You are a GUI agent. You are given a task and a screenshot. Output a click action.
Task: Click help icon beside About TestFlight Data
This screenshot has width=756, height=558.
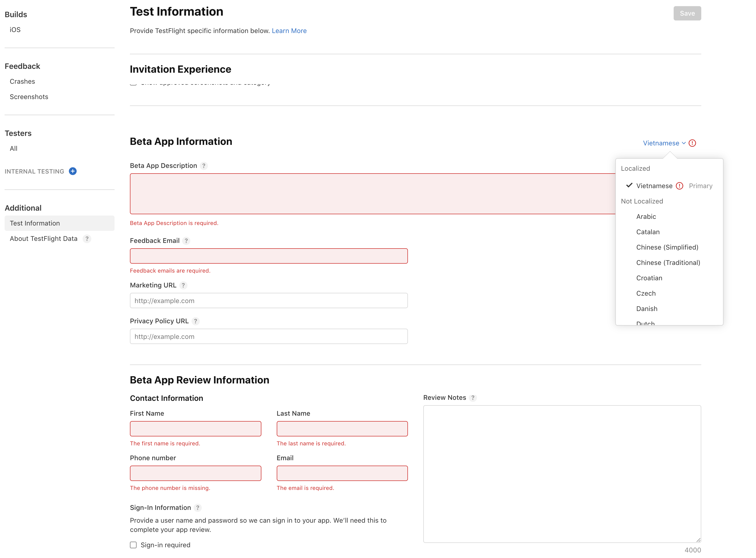pos(87,239)
